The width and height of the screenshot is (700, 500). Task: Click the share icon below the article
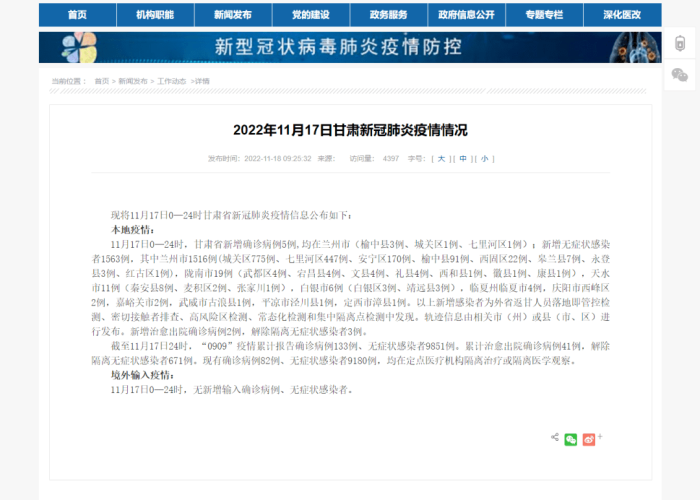[x=555, y=437]
